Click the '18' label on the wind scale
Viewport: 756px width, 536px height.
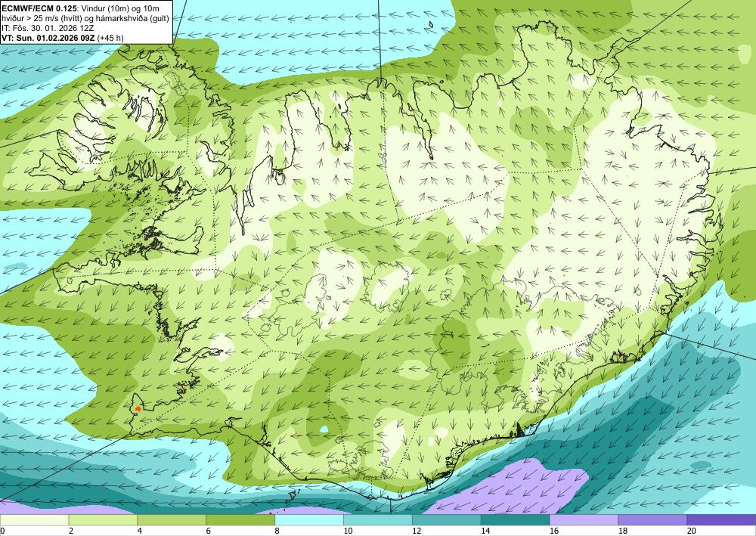click(622, 531)
